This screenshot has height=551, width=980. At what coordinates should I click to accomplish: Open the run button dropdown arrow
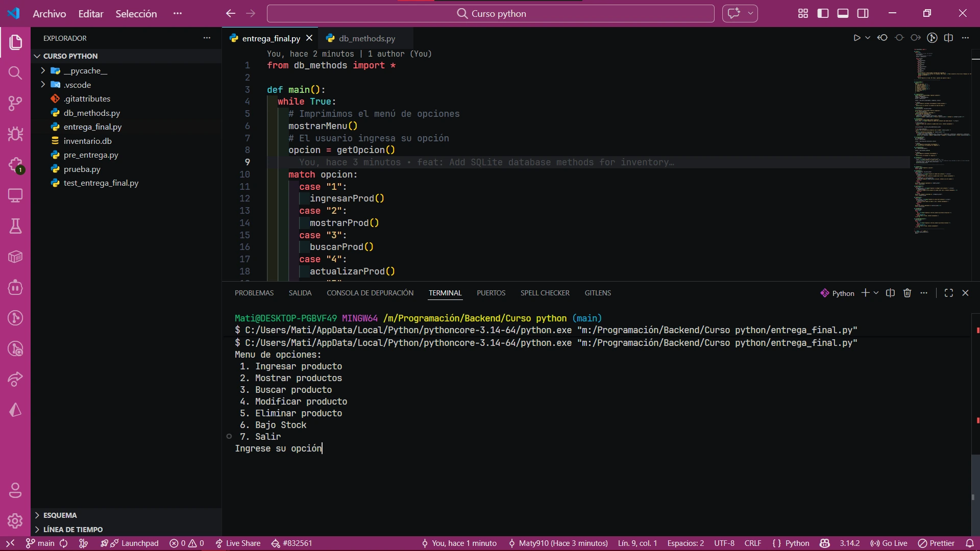click(x=868, y=38)
